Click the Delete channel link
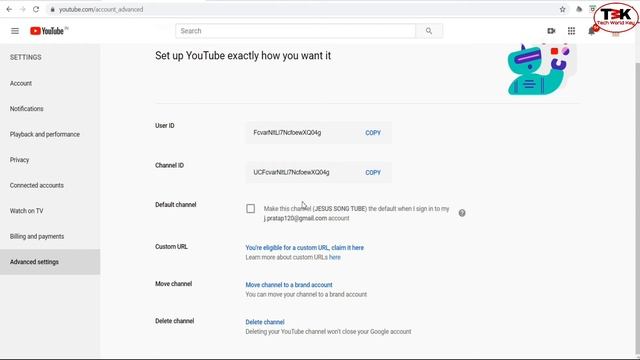The image size is (640, 360). [265, 322]
